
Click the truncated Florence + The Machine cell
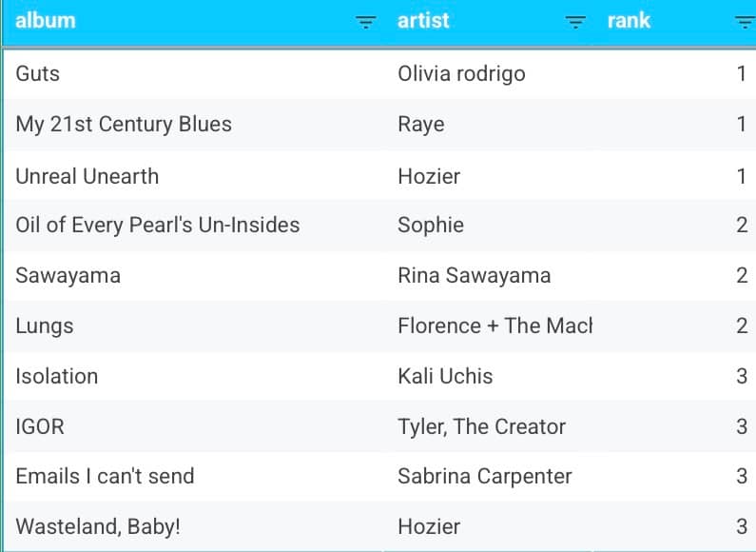[x=489, y=326]
